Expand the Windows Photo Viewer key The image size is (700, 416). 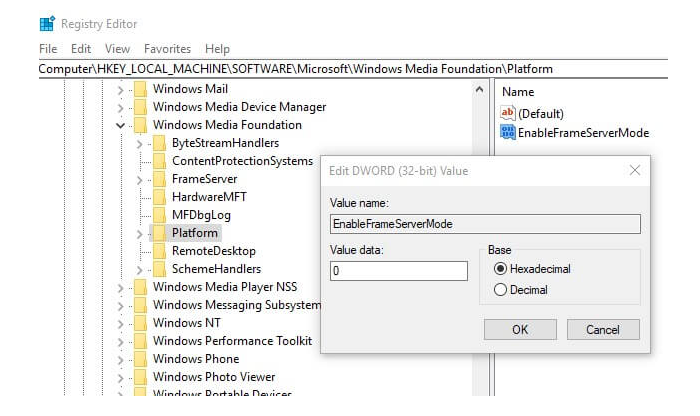tap(120, 378)
